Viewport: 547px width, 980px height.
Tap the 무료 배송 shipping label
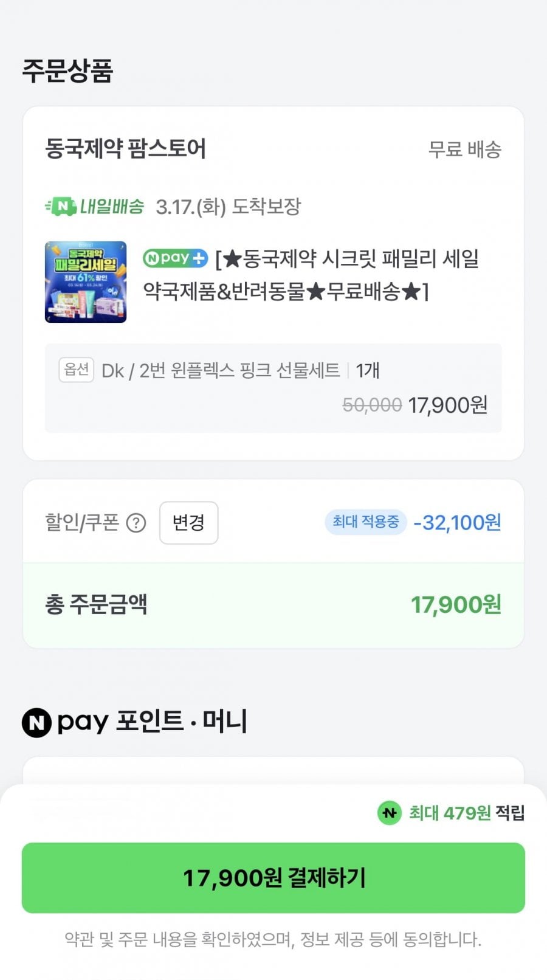[464, 150]
